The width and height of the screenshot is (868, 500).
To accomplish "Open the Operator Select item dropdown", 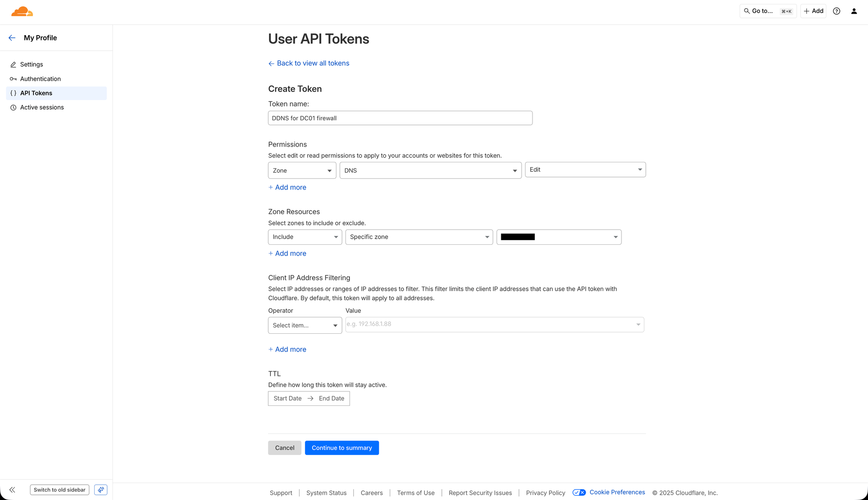I will point(305,326).
